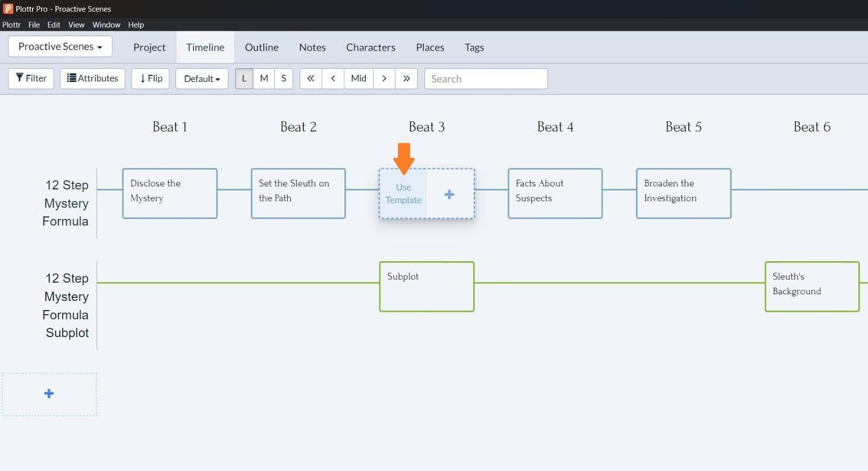Switch to Medium card size
868x471 pixels.
tap(264, 78)
